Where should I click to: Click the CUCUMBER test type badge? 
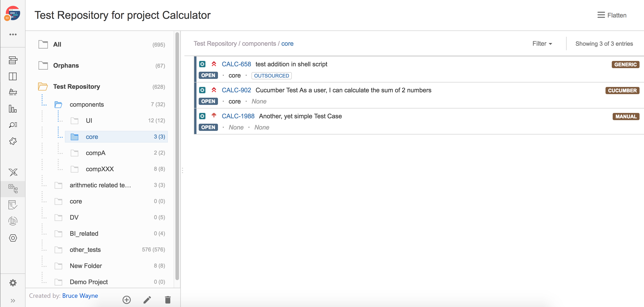point(622,90)
